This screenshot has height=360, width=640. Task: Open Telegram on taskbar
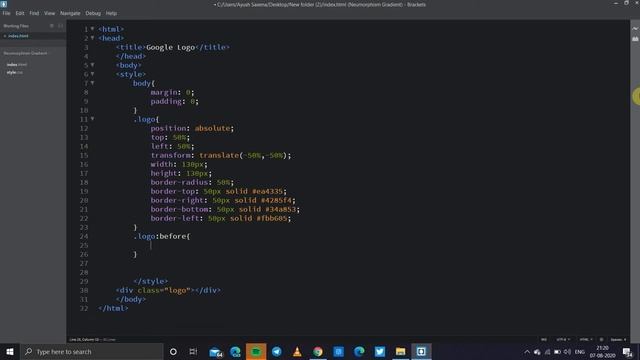pyautogui.click(x=276, y=351)
